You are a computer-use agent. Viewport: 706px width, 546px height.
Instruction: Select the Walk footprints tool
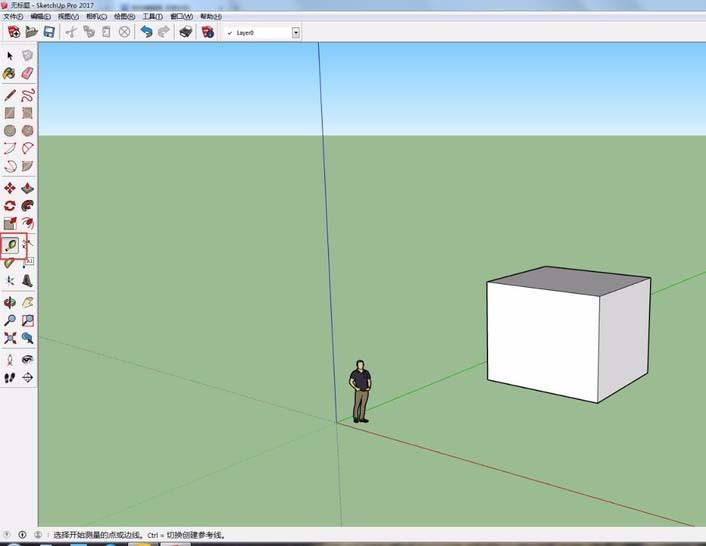(x=10, y=377)
